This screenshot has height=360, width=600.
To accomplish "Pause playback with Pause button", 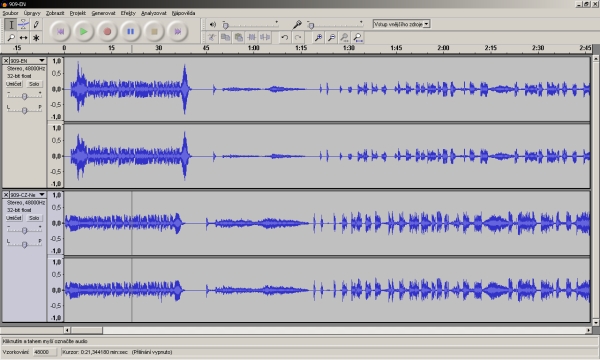I will (130, 31).
